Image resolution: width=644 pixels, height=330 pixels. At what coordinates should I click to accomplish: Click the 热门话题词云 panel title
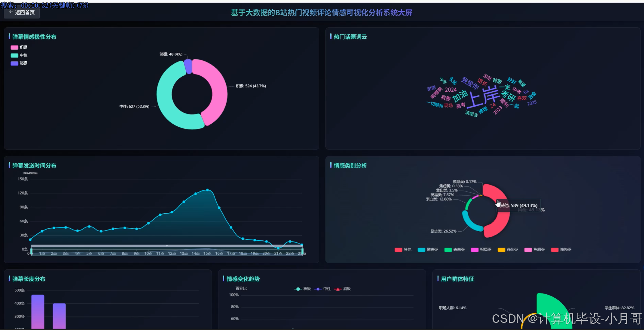pos(350,37)
